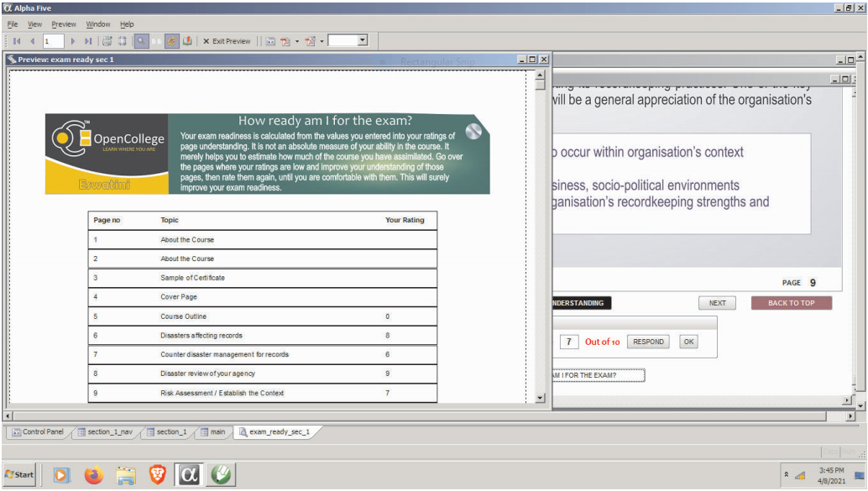Viewport: 868px width, 491px height.
Task: Click the page number input field
Action: pyautogui.click(x=52, y=40)
